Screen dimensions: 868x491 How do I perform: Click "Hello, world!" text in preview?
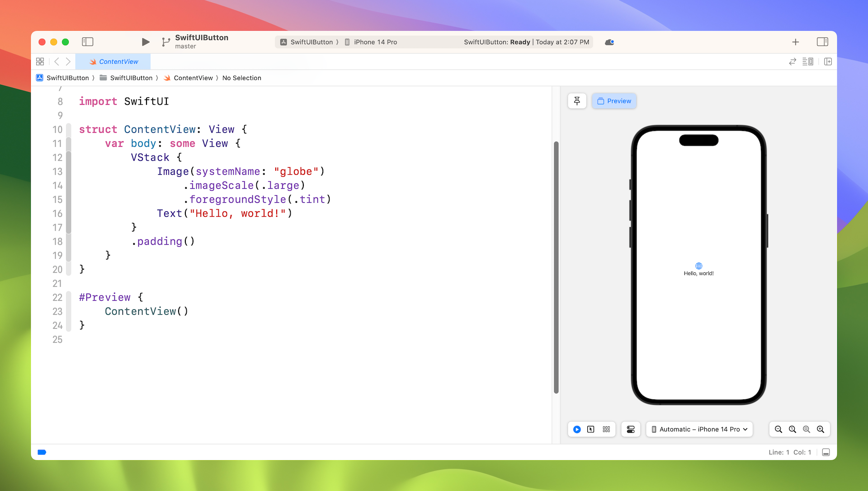(698, 273)
